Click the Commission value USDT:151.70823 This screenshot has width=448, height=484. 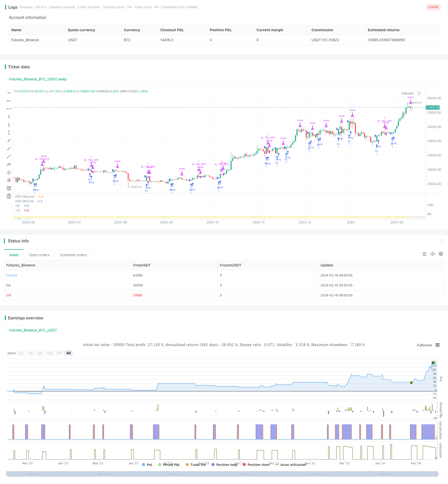(x=325, y=40)
